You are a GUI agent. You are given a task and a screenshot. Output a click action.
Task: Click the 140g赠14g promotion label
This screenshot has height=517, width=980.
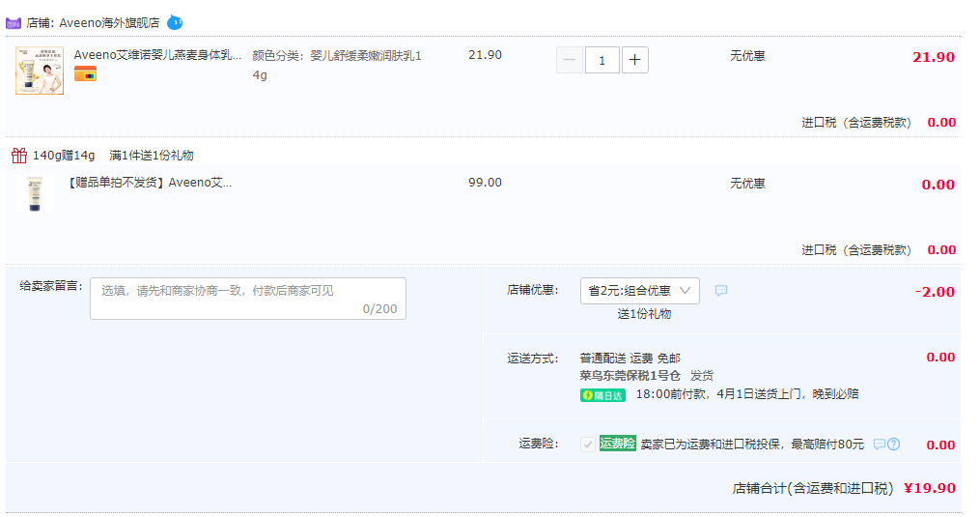[x=64, y=156]
